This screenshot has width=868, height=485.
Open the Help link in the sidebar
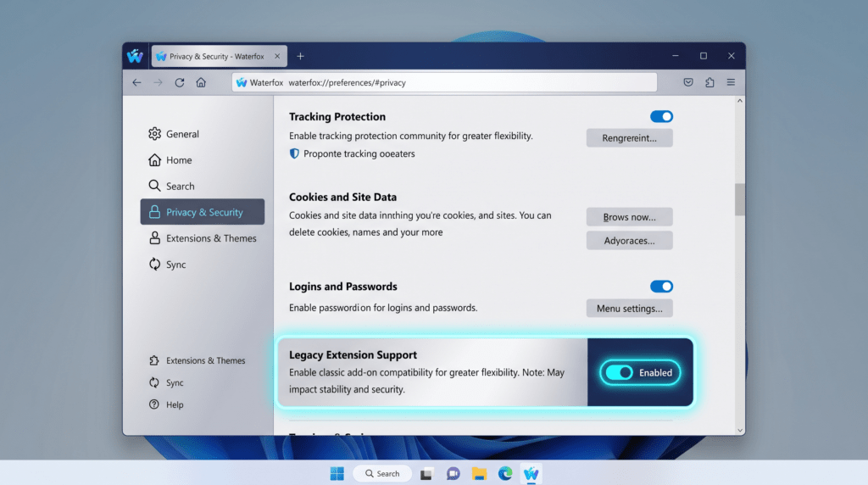tap(166, 404)
